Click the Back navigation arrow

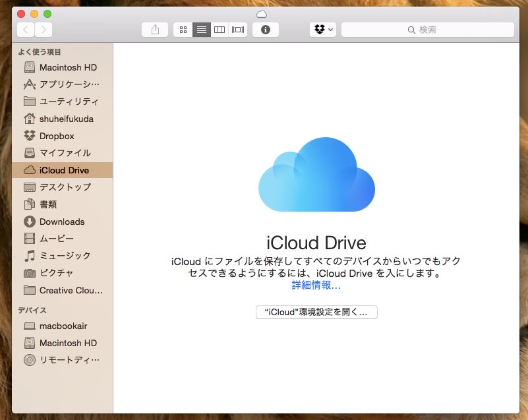26,30
